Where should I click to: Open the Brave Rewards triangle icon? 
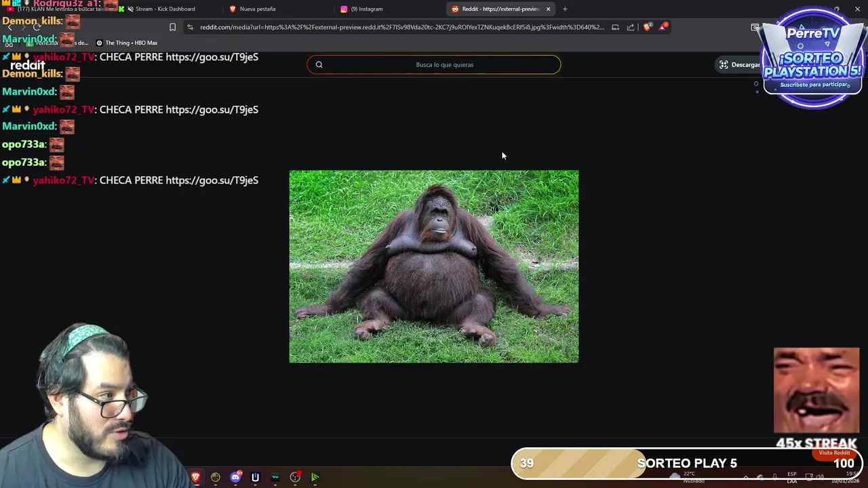click(663, 27)
